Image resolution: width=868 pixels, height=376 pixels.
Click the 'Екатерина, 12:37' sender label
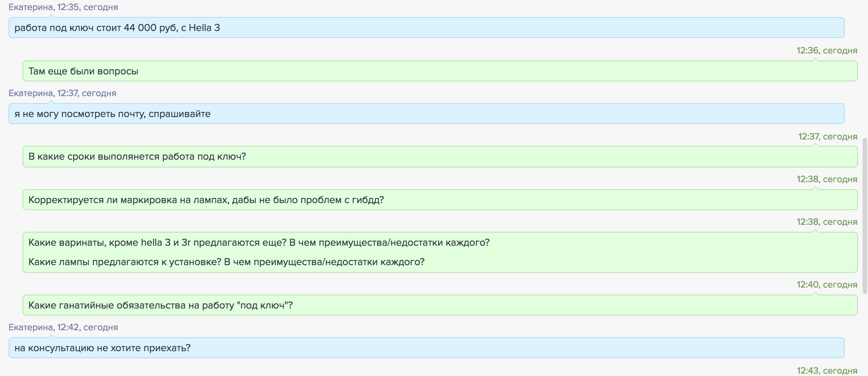point(62,93)
